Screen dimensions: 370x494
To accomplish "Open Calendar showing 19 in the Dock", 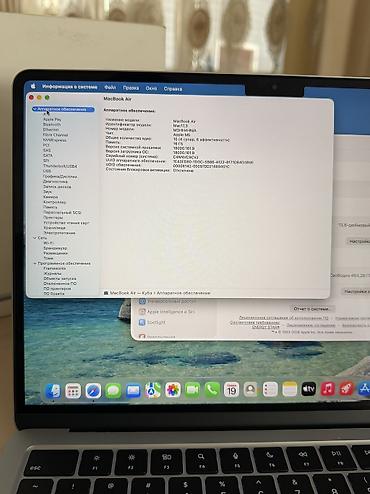I will pos(231,389).
